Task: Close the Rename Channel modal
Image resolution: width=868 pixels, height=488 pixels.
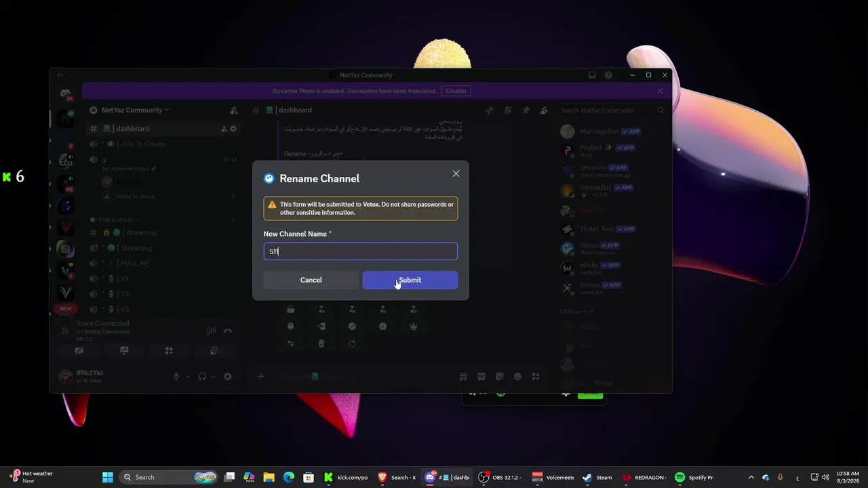Action: (456, 174)
